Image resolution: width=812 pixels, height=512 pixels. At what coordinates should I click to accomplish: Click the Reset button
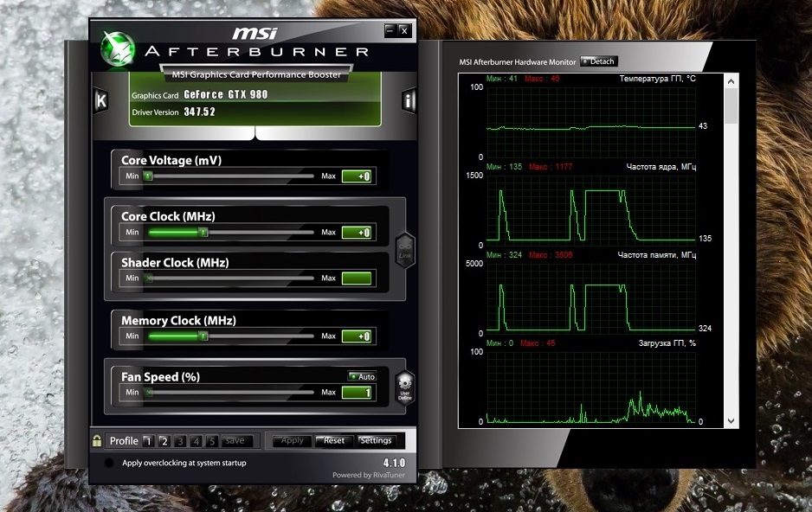[334, 440]
